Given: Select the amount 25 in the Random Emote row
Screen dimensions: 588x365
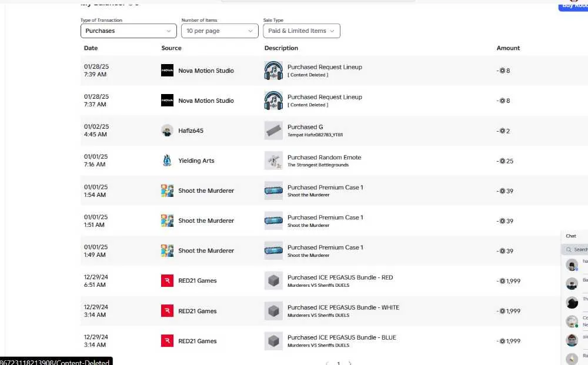Looking at the screenshot, I should [x=505, y=161].
